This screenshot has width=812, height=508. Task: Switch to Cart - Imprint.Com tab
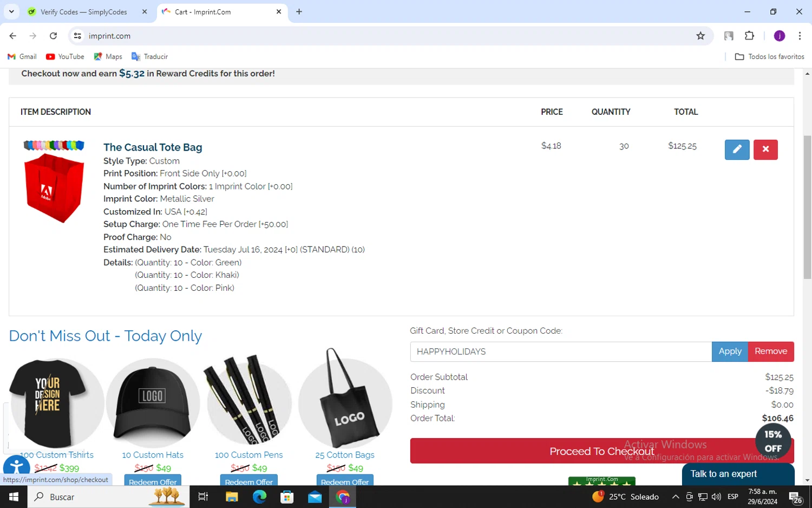pos(222,12)
